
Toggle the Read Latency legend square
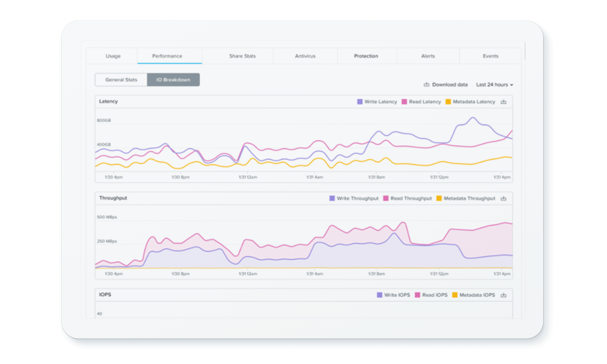(x=404, y=102)
